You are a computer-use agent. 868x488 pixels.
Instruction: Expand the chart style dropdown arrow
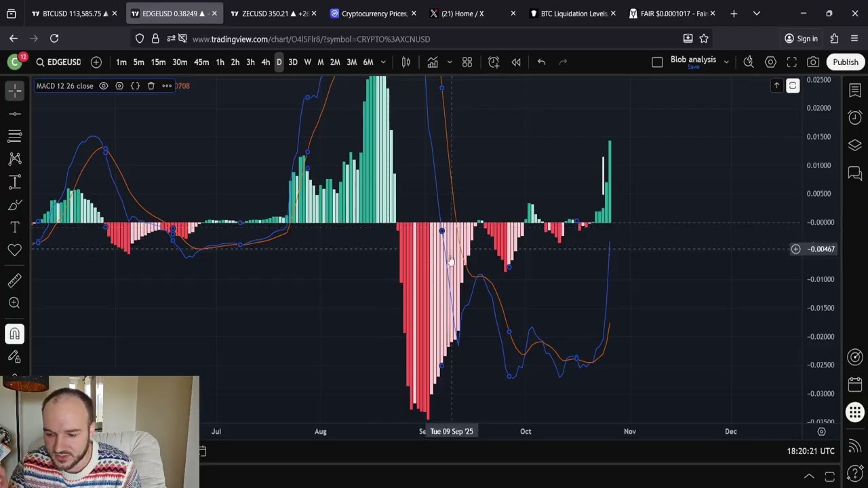pos(449,62)
